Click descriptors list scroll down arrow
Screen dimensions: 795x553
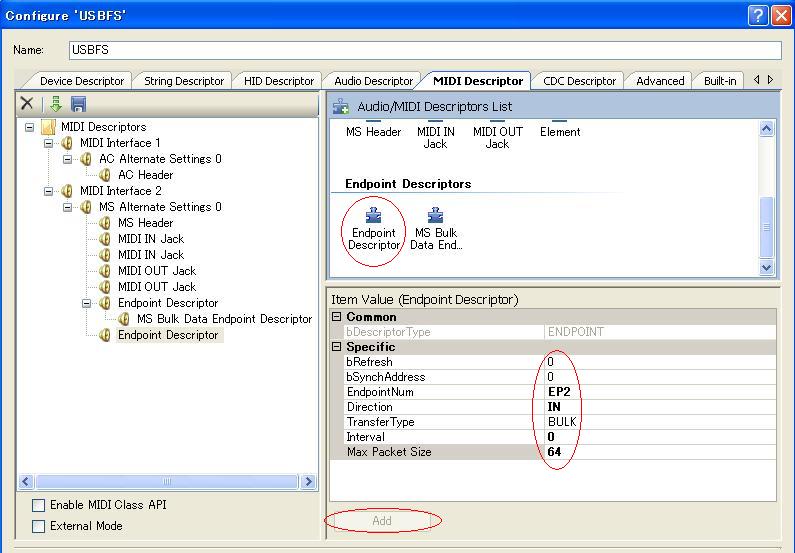[x=767, y=268]
